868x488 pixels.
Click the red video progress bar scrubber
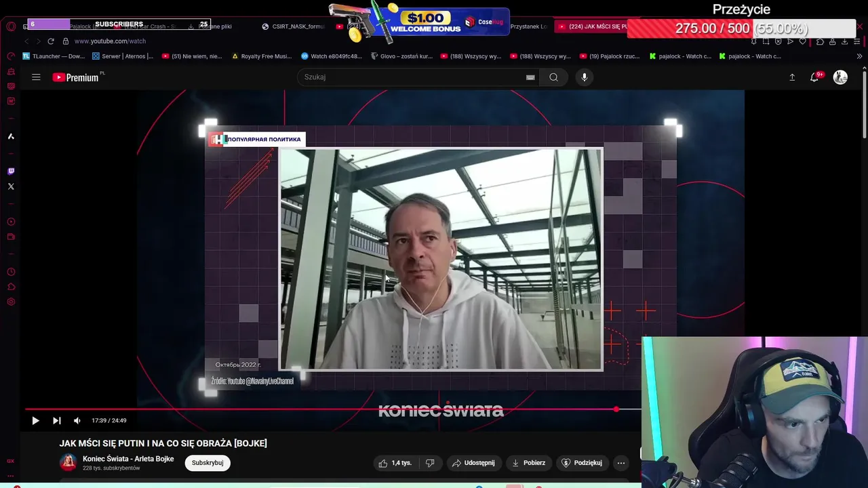[x=616, y=409]
